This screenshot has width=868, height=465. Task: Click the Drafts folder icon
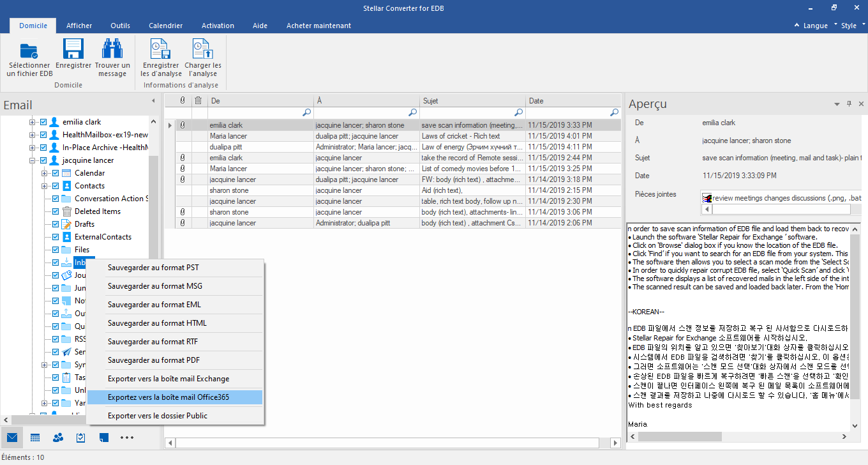point(66,224)
